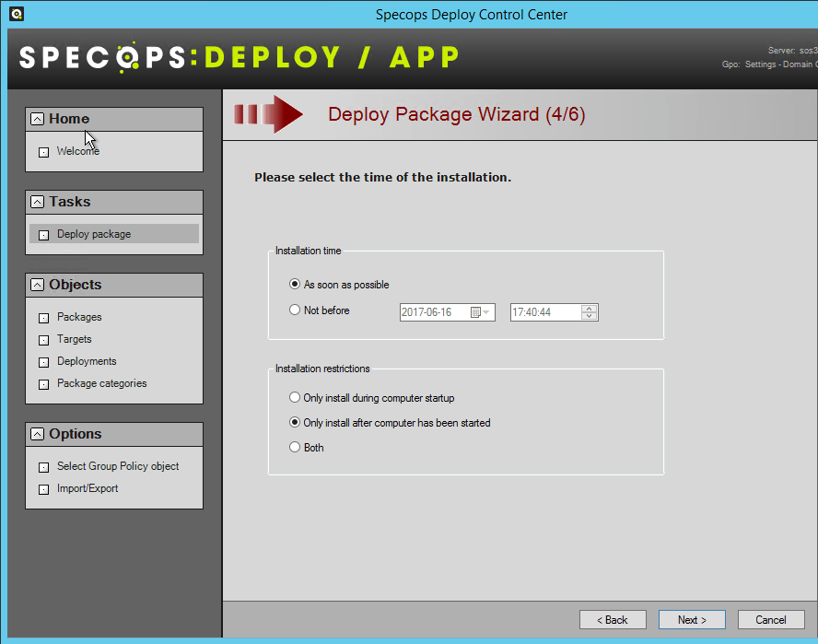Click the Specops app icon in title bar
This screenshot has width=818, height=644.
point(17,14)
